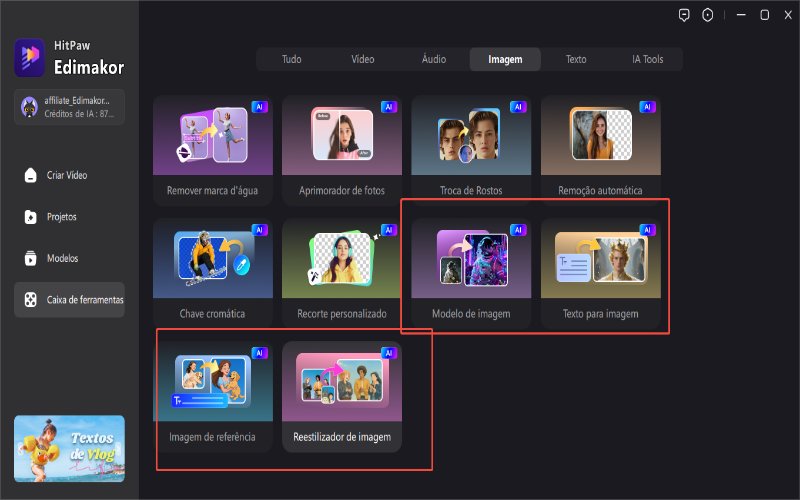This screenshot has height=500, width=800.
Task: Switch to the Vídeo tab
Action: [363, 59]
